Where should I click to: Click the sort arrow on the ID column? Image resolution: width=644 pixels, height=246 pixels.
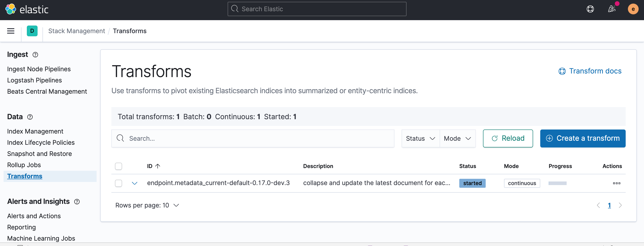pyautogui.click(x=157, y=166)
